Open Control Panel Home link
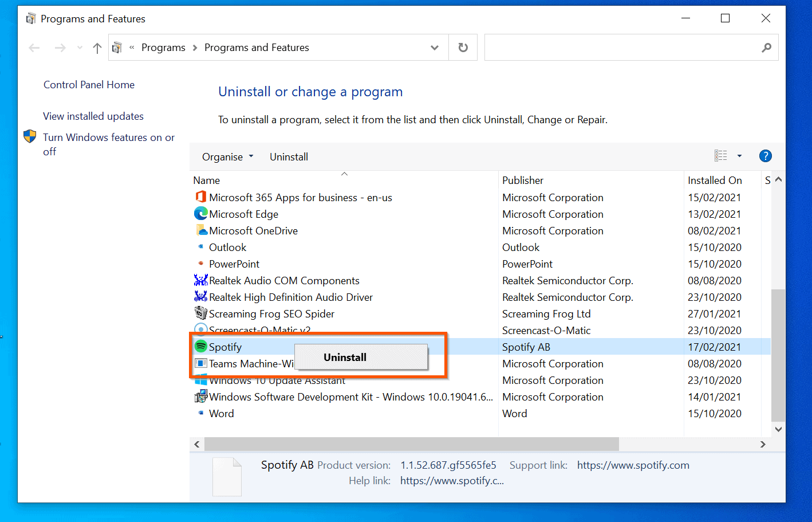 pos(89,85)
